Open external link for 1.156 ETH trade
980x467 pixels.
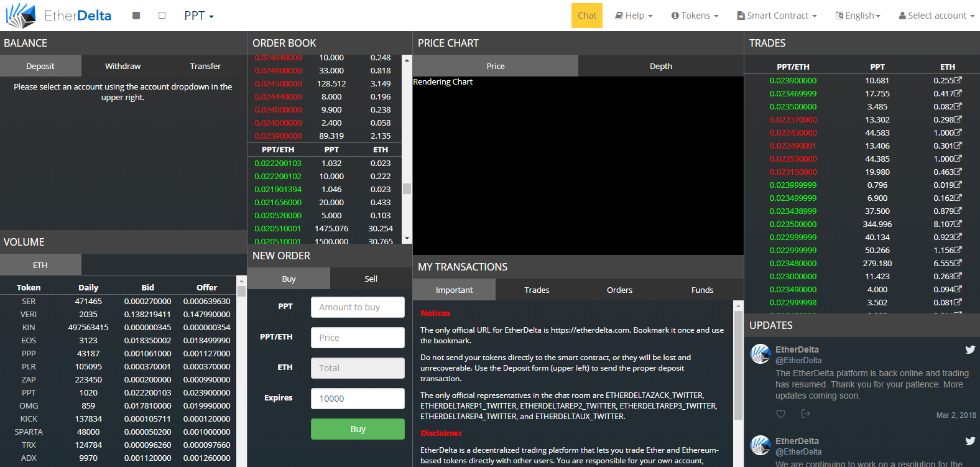pos(958,250)
